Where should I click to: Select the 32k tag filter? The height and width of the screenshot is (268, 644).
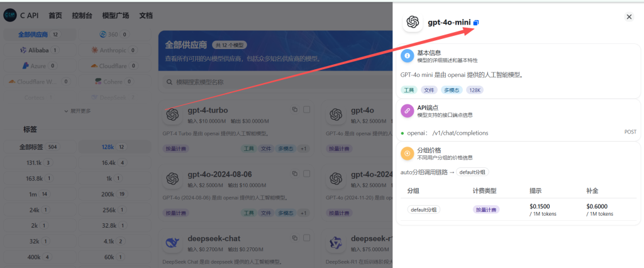[x=40, y=242]
